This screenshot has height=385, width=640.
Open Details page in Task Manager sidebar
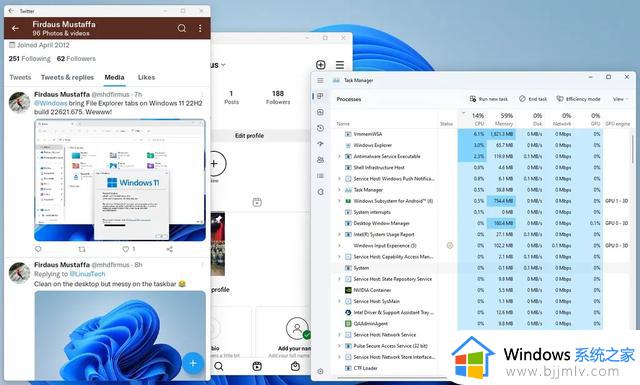click(x=320, y=176)
